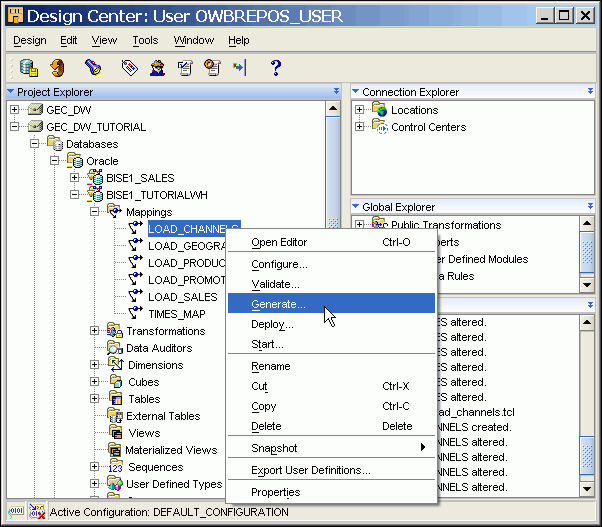Choose Generate... from the context menu
The width and height of the screenshot is (602, 527).
click(x=331, y=304)
